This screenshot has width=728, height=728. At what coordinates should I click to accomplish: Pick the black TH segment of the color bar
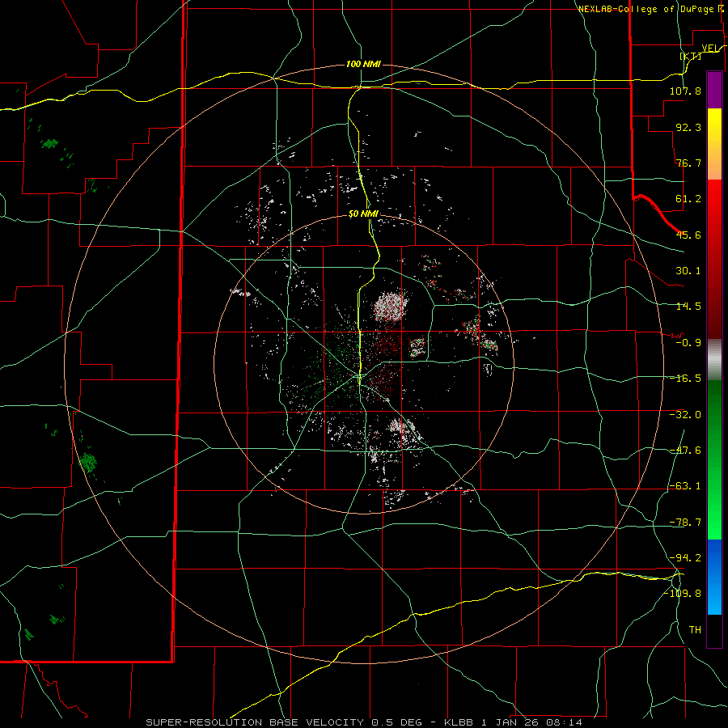(714, 630)
